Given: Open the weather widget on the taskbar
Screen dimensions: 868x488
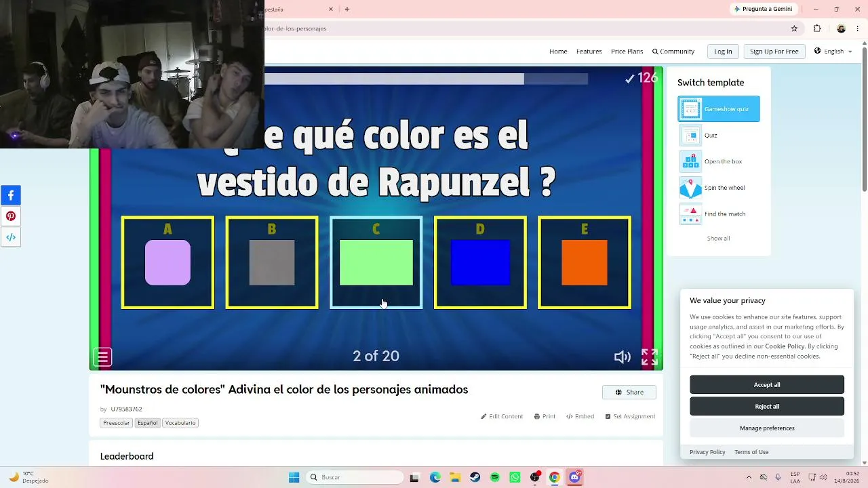Looking at the screenshot, I should point(28,477).
